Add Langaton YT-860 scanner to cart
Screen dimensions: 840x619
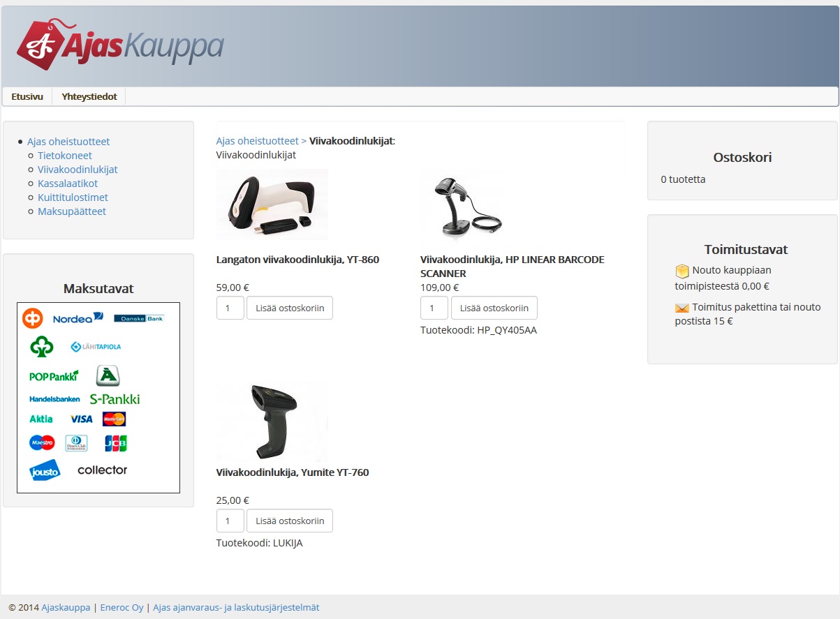pyautogui.click(x=290, y=308)
